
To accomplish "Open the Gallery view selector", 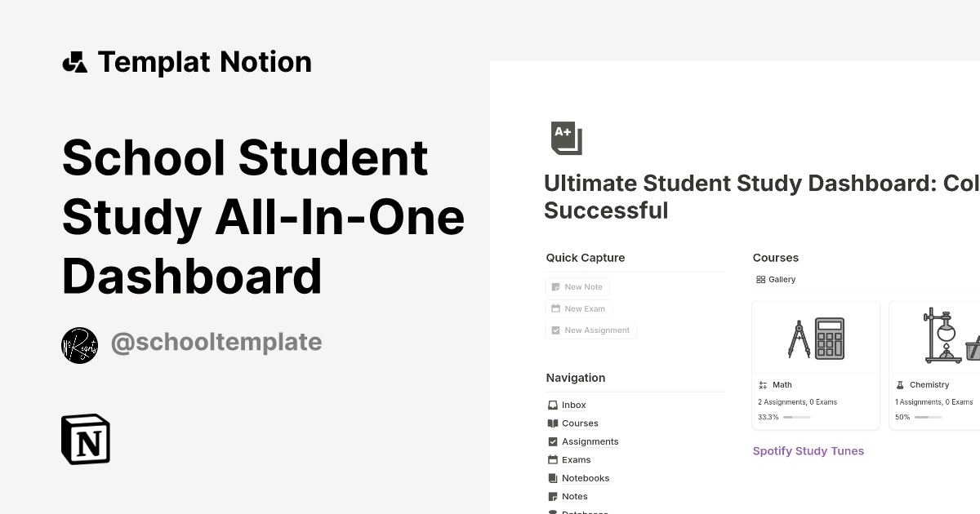I will click(x=775, y=279).
